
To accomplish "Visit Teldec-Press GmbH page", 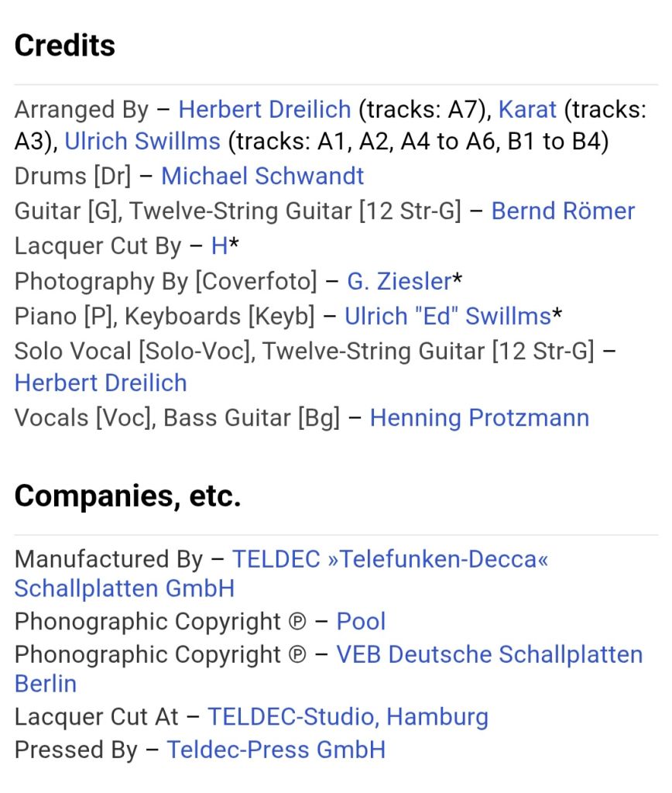I will click(x=276, y=750).
